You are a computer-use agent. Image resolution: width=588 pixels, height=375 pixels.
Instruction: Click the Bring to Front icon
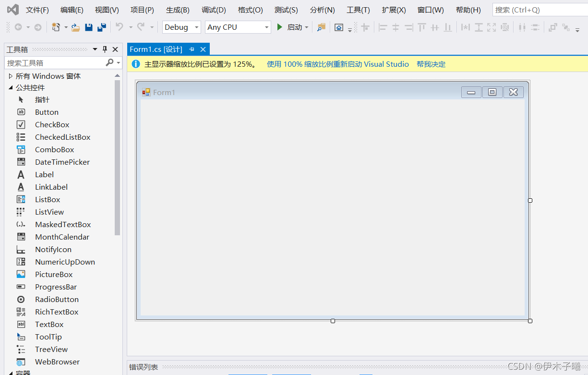(552, 27)
